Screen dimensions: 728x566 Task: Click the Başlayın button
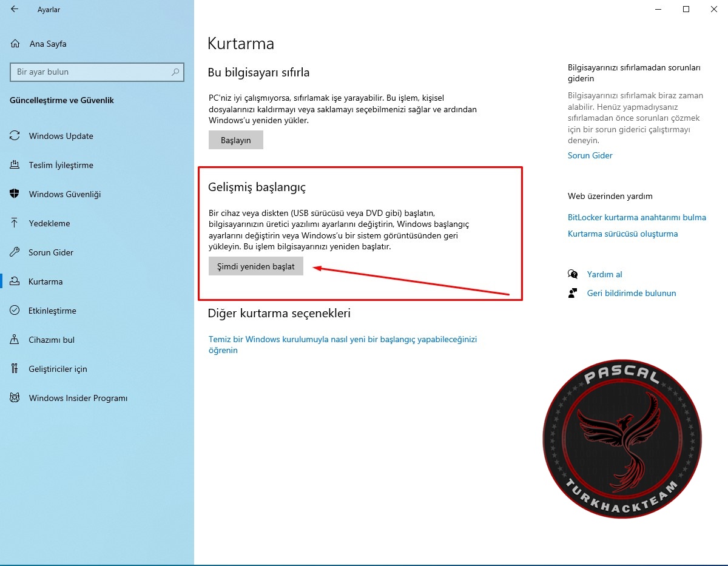(236, 140)
